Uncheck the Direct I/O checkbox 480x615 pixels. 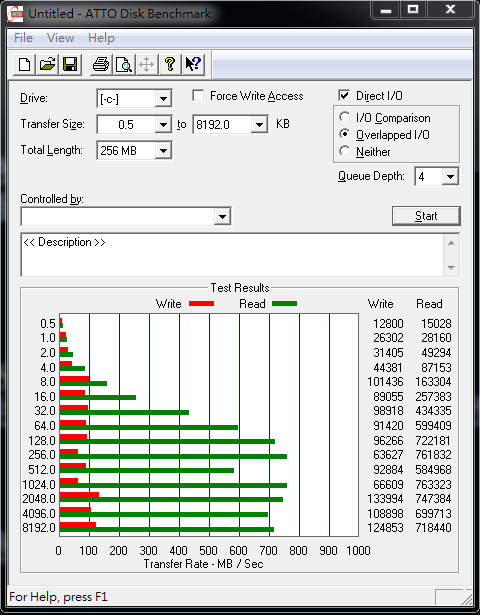344,95
